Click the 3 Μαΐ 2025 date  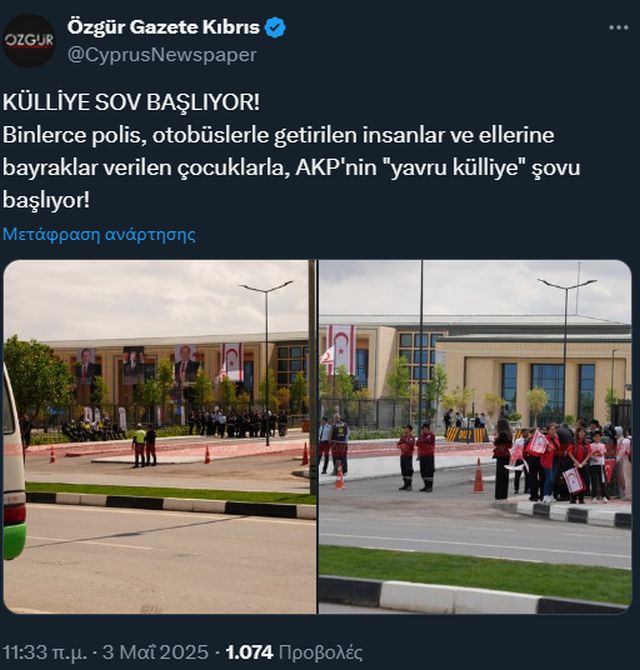tap(156, 652)
